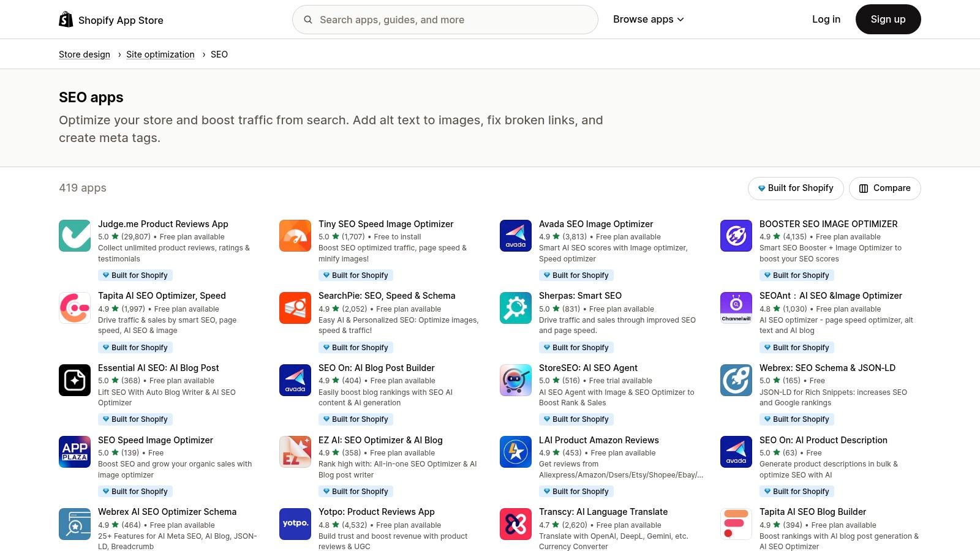Viewport: 980px width, 551px height.
Task: Open the EZ AI SEO Optimizer icon
Action: click(x=295, y=452)
